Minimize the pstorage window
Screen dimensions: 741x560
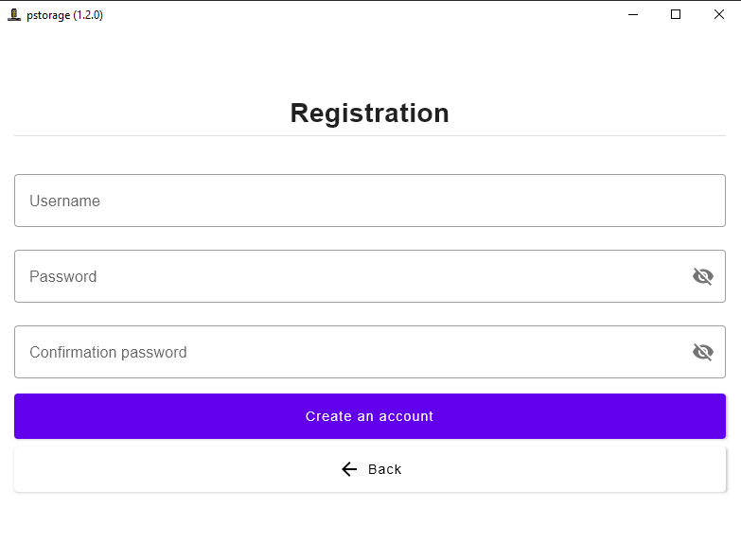click(x=632, y=14)
